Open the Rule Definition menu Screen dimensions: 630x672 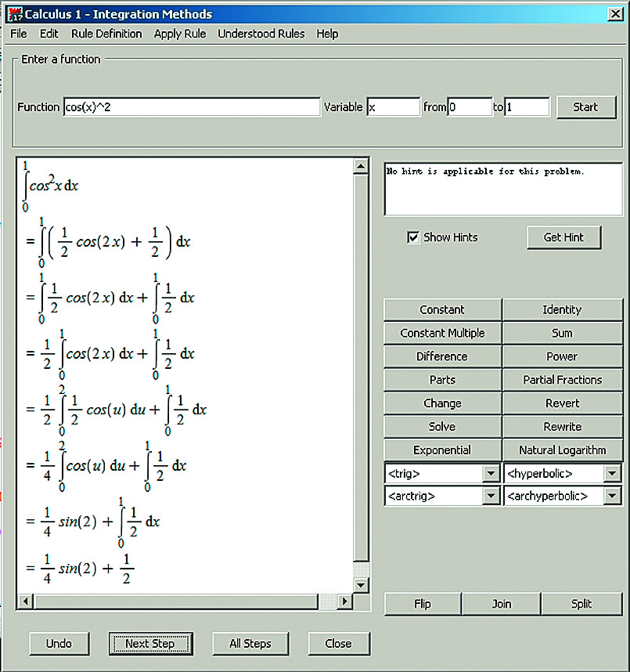106,34
